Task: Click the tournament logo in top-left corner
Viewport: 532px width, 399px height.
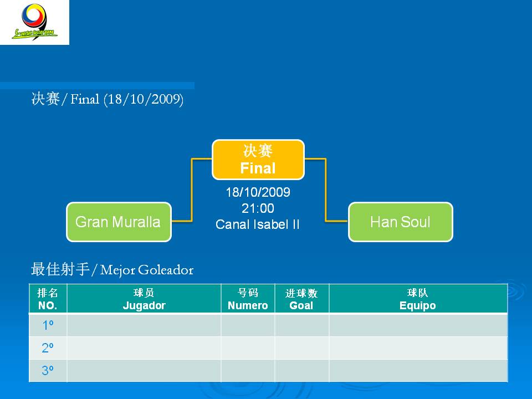Action: [34, 22]
